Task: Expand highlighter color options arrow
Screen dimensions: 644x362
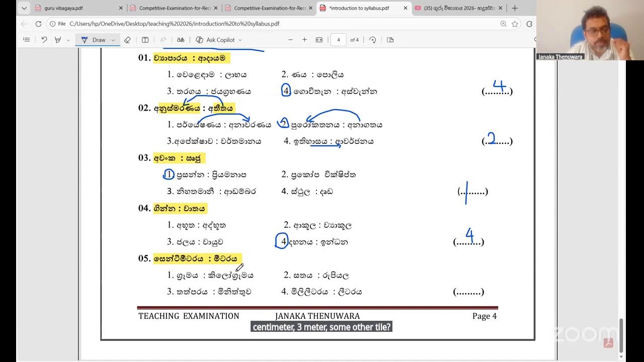Action: [68, 40]
